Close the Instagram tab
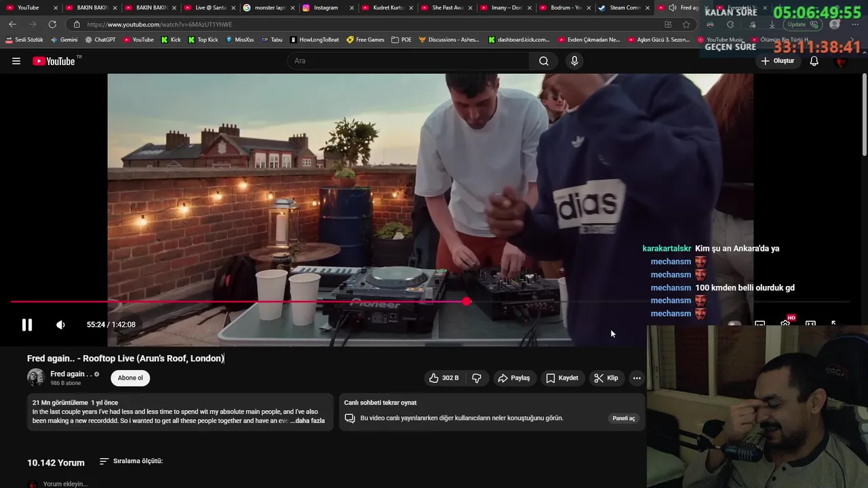The width and height of the screenshot is (868, 488). [351, 7]
